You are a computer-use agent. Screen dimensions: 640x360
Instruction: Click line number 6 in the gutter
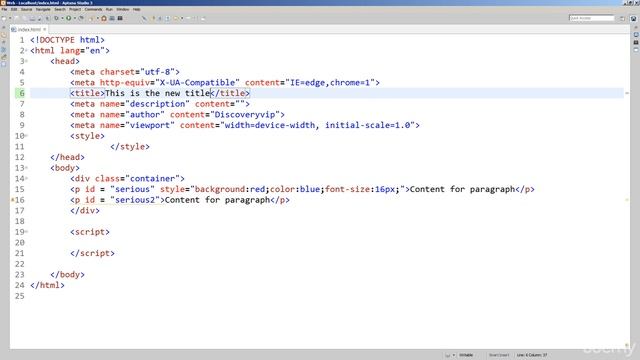[22, 93]
